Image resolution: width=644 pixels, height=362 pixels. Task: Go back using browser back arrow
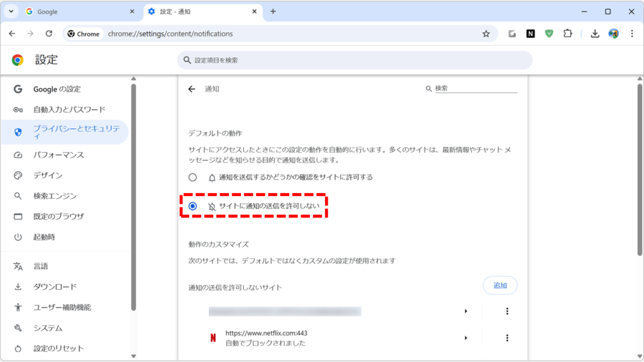click(12, 34)
